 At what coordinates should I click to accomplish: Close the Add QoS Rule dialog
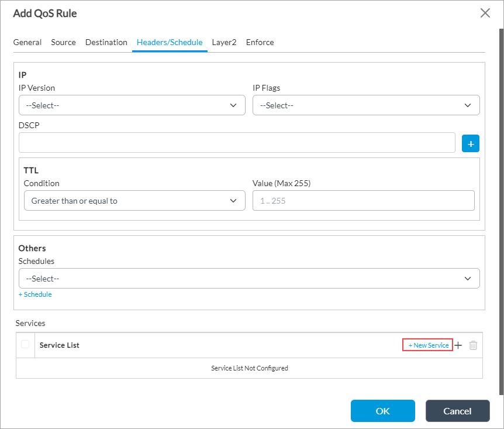[485, 13]
